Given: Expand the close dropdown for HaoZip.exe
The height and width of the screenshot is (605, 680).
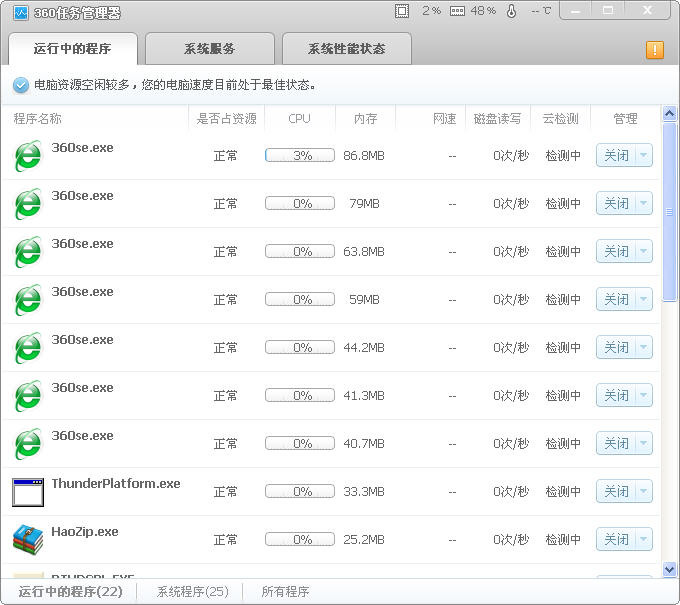Looking at the screenshot, I should pyautogui.click(x=643, y=540).
